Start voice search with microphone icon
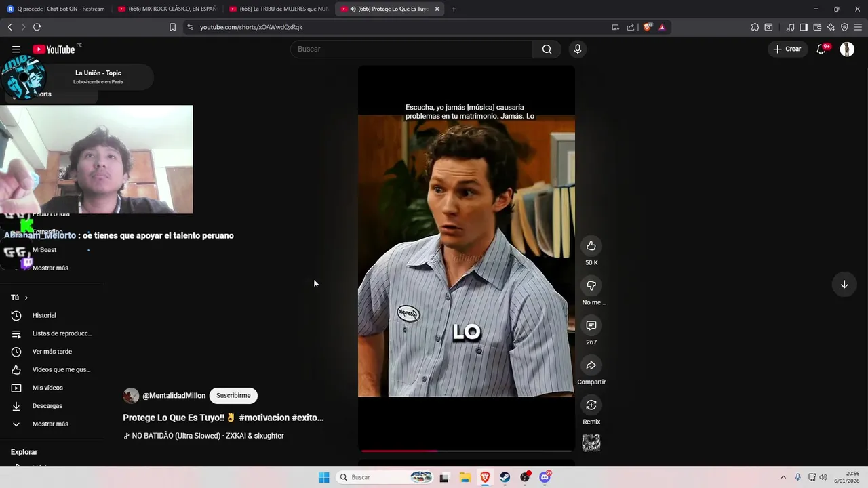This screenshot has width=868, height=488. click(x=578, y=49)
